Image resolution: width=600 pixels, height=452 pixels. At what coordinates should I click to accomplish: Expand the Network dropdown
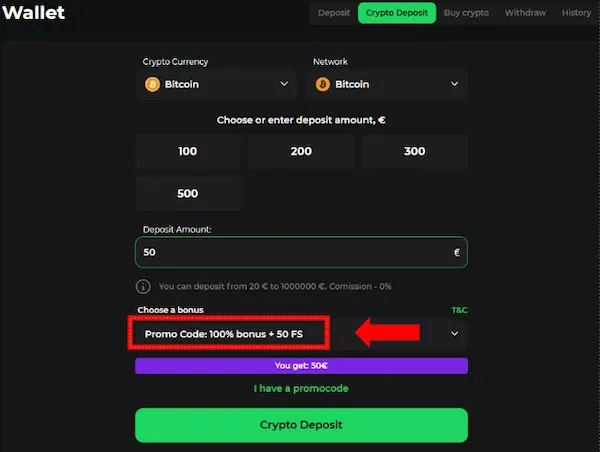point(455,85)
